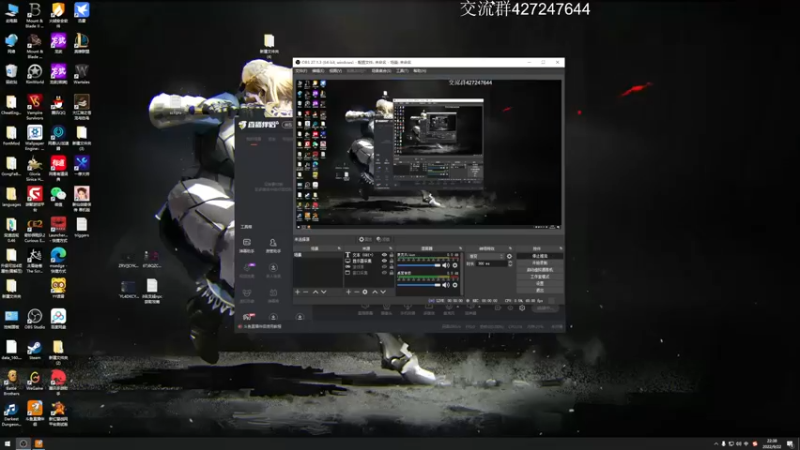Viewport: 800px width, 450px height.
Task: Open Vampire Survivors desktop icon
Action: (35, 106)
